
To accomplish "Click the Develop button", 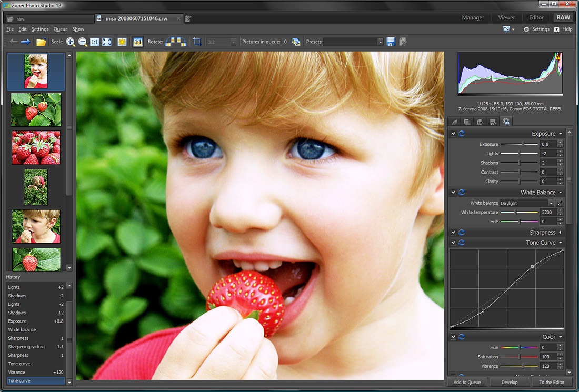I will coord(510,382).
